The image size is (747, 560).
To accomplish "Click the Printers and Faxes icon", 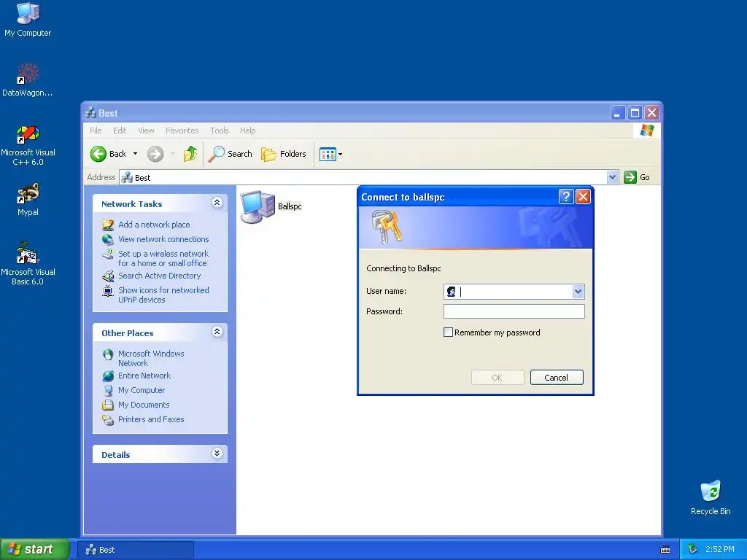I will point(108,419).
